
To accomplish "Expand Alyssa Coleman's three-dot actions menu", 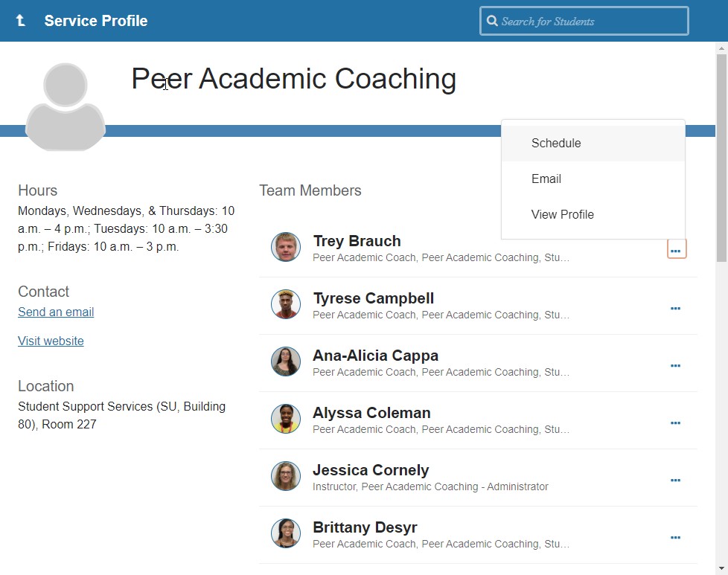I will coord(676,423).
